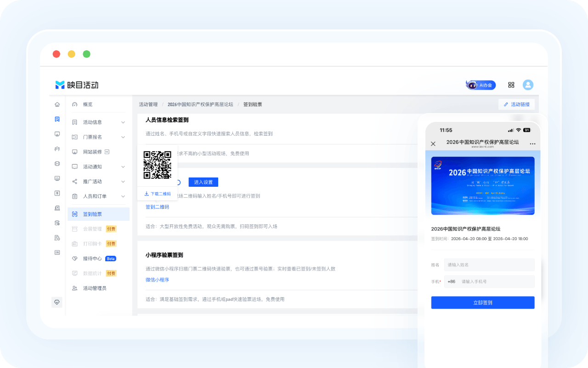The width and height of the screenshot is (588, 368).
Task: Click the external link icon beside 网站装修
Action: point(107,151)
